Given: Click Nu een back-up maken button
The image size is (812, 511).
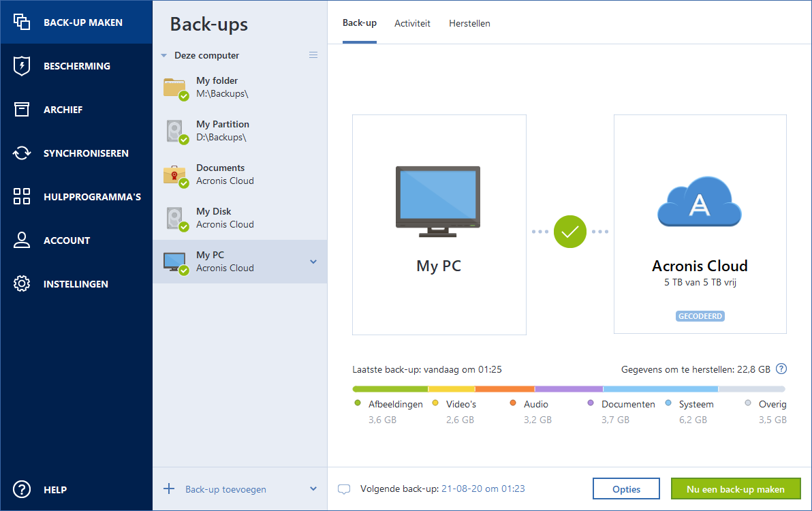Looking at the screenshot, I should point(735,489).
